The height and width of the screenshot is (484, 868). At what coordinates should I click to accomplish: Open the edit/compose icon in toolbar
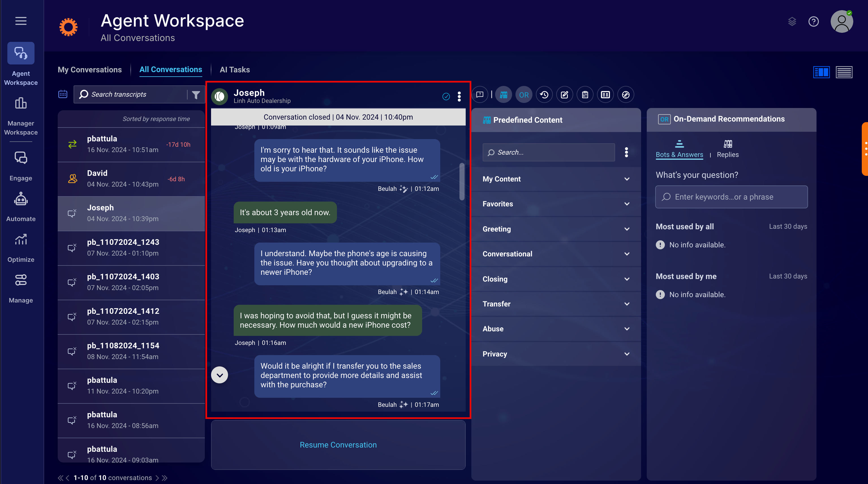tap(564, 95)
